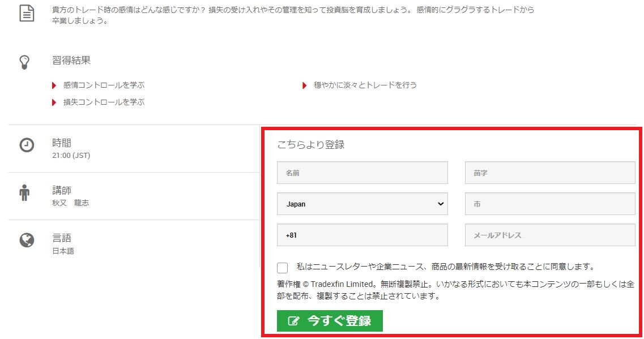Click the document icon beside the description
This screenshot has width=644, height=339.
[x=27, y=13]
